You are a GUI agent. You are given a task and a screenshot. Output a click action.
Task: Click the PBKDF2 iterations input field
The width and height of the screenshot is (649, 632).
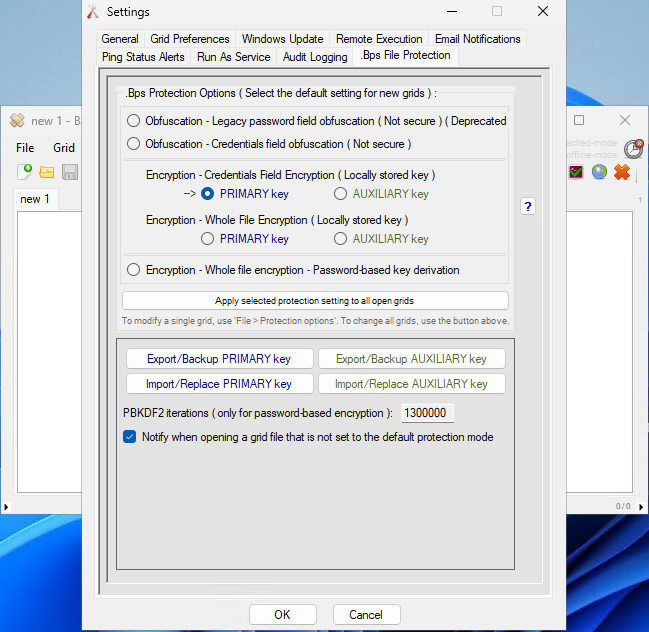pos(428,413)
